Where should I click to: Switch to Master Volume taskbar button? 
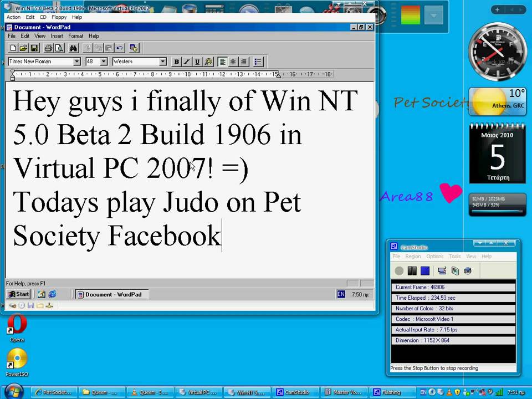(344, 392)
